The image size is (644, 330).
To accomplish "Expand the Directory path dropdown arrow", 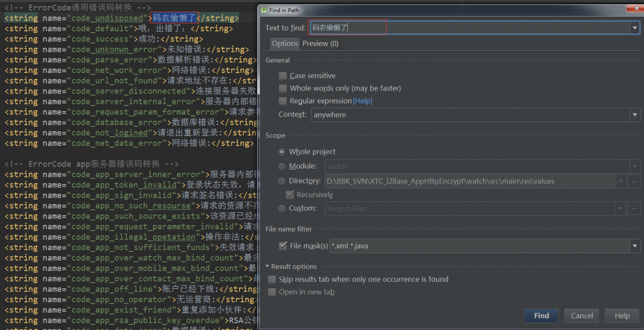I will click(x=621, y=181).
